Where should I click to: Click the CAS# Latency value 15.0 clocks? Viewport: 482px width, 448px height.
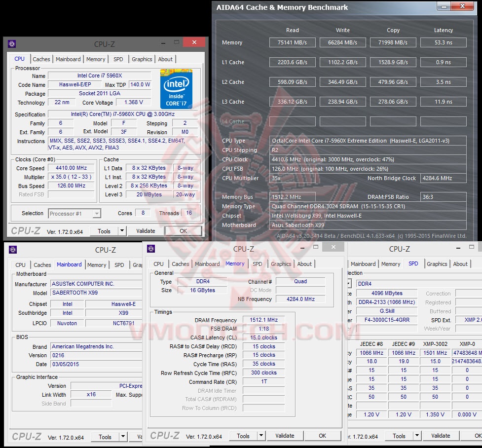click(264, 337)
